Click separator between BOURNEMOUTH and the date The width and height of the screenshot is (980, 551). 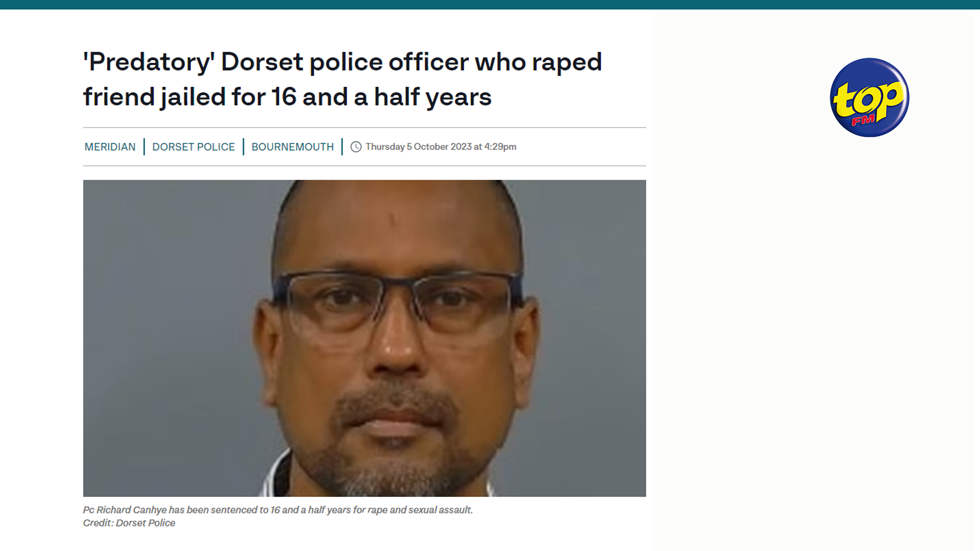[342, 147]
